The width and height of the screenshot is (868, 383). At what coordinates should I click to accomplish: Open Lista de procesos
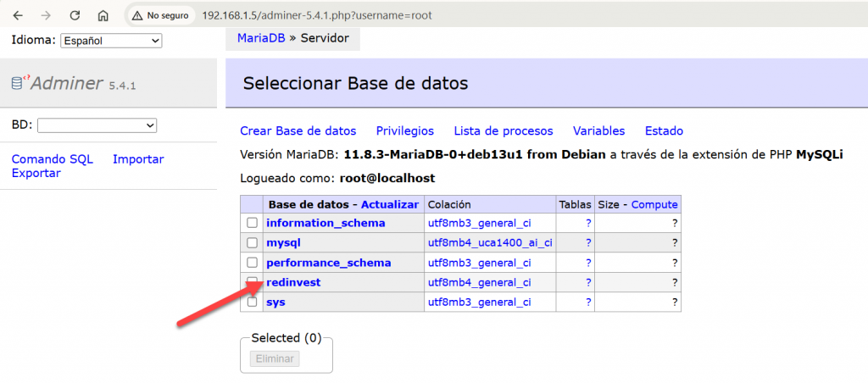(503, 130)
